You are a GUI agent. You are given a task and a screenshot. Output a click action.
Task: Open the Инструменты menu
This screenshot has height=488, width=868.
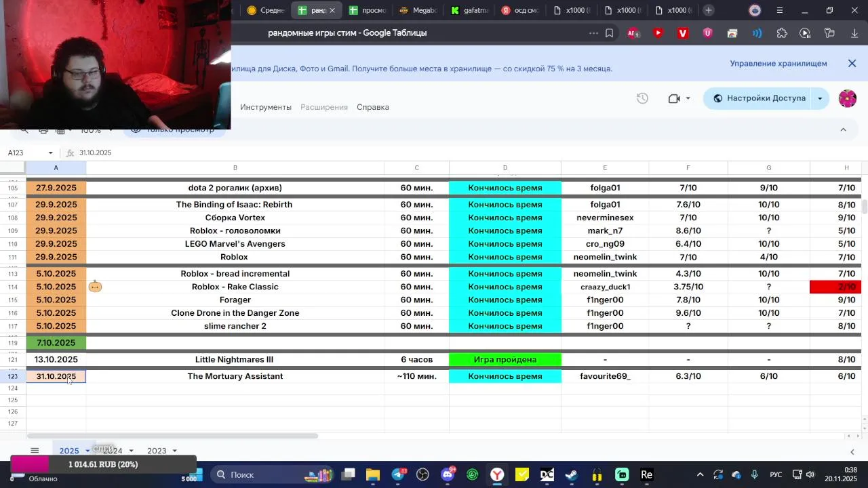click(266, 107)
